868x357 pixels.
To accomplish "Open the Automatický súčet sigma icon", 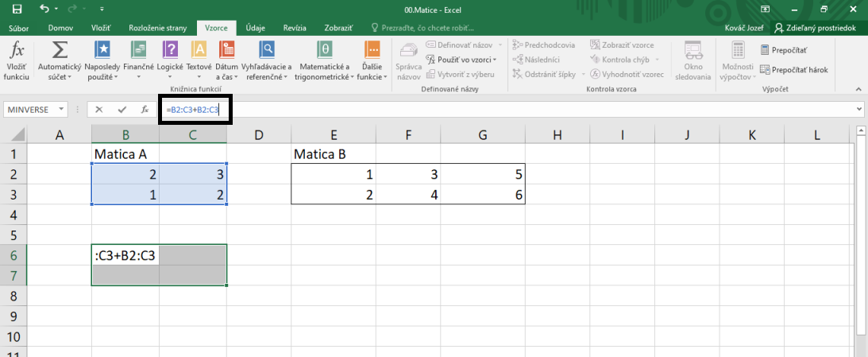I will tap(59, 52).
